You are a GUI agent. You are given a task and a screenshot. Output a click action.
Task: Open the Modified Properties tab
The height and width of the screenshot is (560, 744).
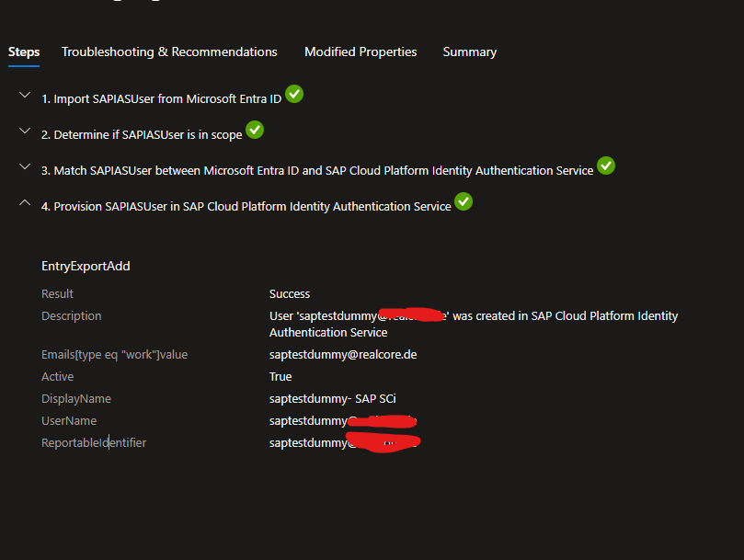361,51
